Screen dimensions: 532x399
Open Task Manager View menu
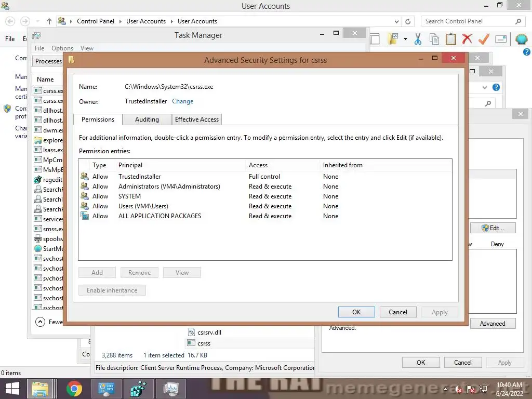pos(87,48)
